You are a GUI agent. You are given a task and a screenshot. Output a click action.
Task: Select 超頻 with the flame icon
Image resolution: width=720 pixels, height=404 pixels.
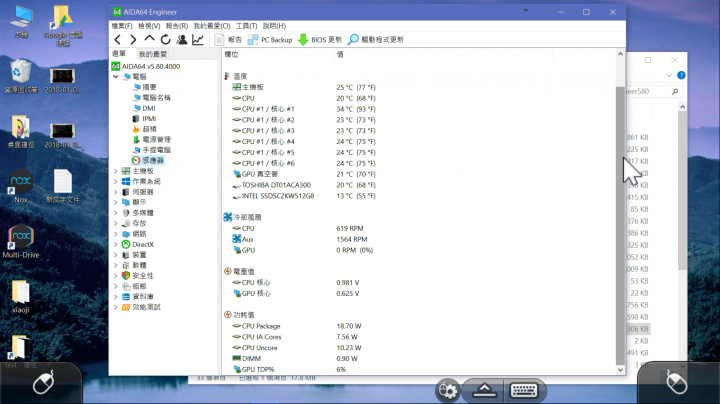pyautogui.click(x=145, y=129)
